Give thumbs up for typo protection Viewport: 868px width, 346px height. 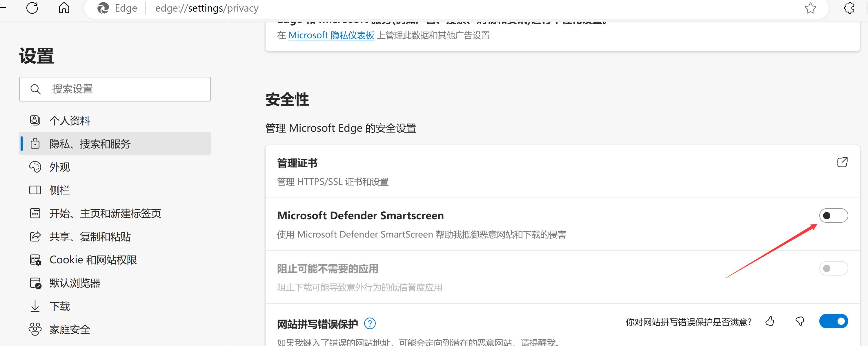(770, 321)
